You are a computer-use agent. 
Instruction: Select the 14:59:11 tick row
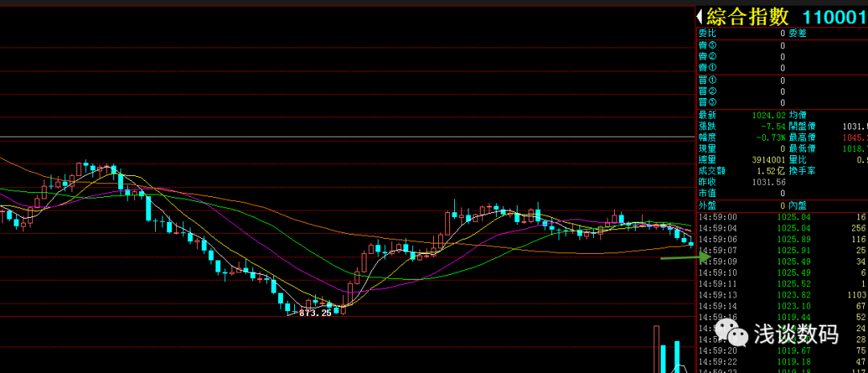[x=782, y=284]
